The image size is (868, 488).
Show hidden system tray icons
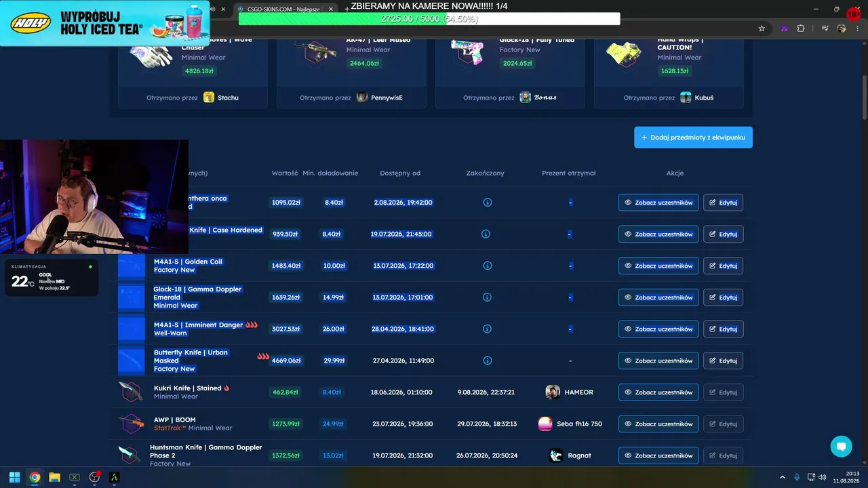[x=782, y=477]
